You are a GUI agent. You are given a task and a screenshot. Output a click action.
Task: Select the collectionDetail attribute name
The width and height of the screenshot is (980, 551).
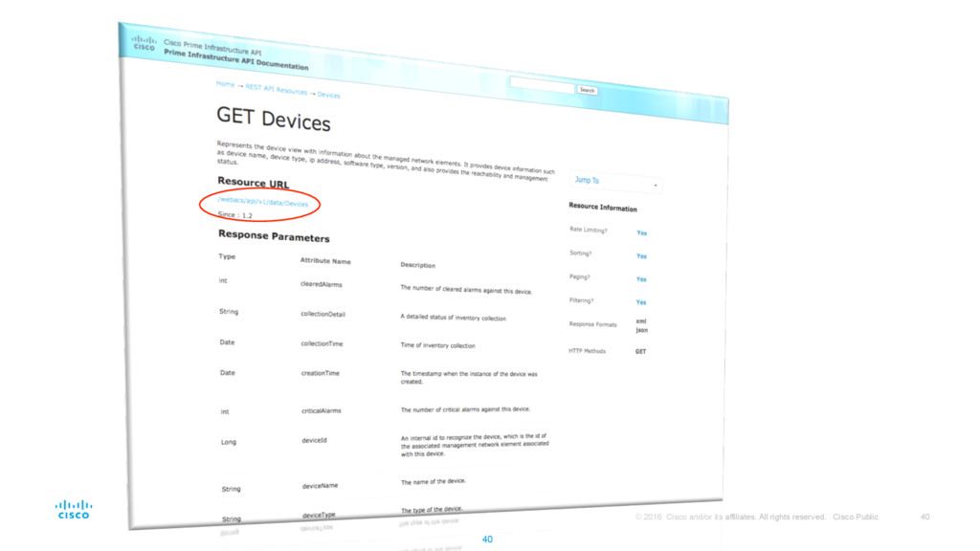point(323,314)
